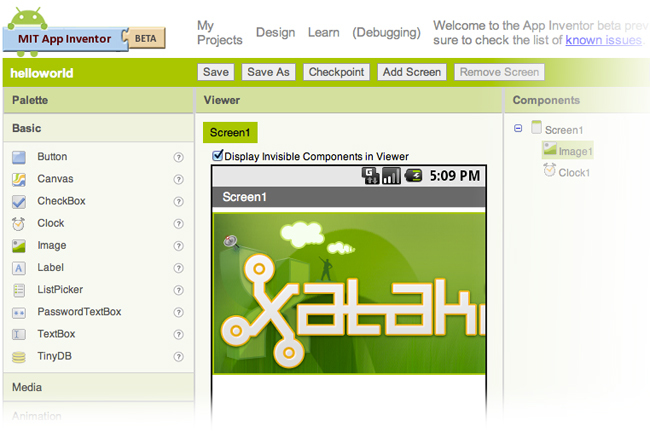Click the BETA badge next to the logo
Screen dimensions: 650x432
tap(146, 39)
